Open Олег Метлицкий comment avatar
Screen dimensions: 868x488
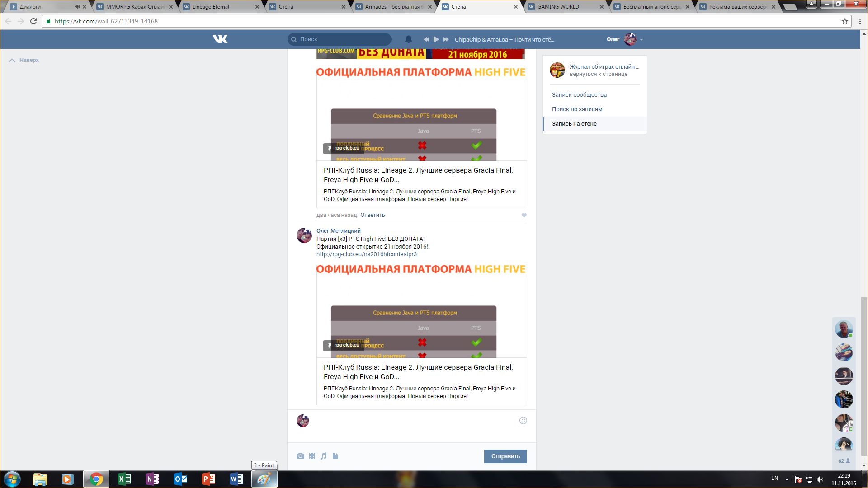pyautogui.click(x=304, y=235)
